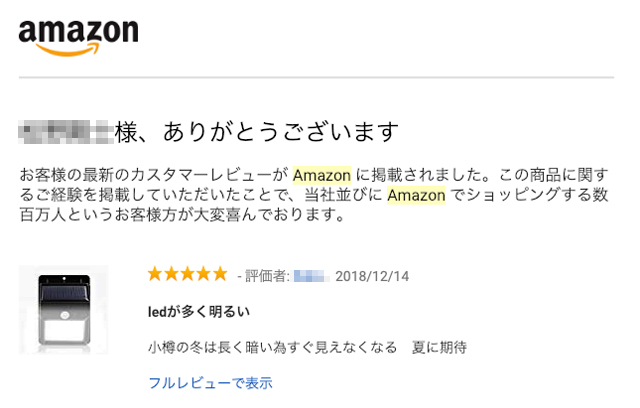Click the review date 2018/12/14

click(372, 275)
